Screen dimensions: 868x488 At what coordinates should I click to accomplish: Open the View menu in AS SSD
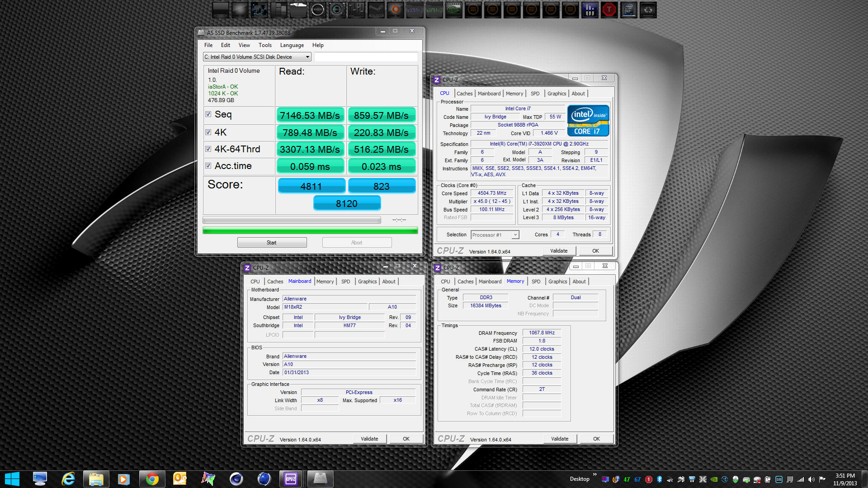pyautogui.click(x=244, y=45)
